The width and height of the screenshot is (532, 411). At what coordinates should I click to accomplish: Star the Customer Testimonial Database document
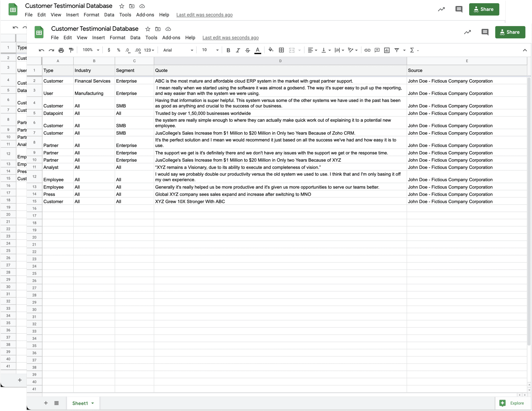pyautogui.click(x=148, y=29)
